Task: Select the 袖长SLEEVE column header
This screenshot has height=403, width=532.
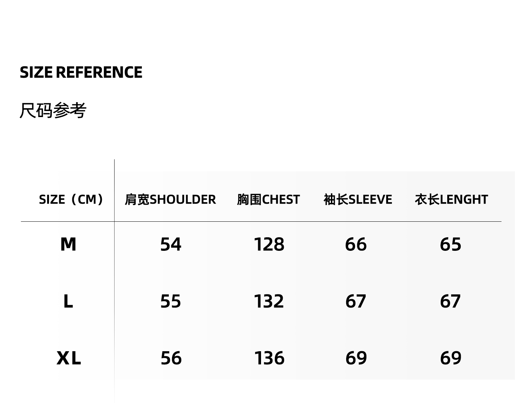Action: (358, 199)
